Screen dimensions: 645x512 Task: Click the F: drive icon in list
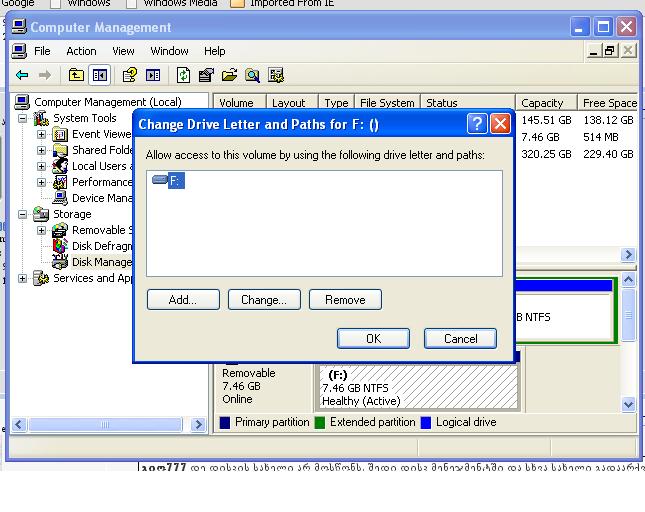coord(160,180)
